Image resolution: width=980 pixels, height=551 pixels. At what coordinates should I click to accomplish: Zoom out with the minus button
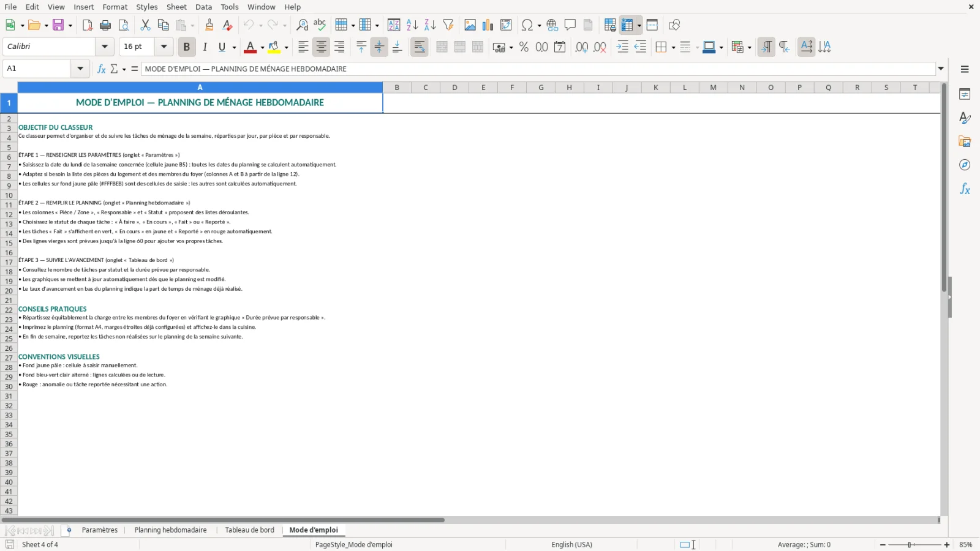883,544
